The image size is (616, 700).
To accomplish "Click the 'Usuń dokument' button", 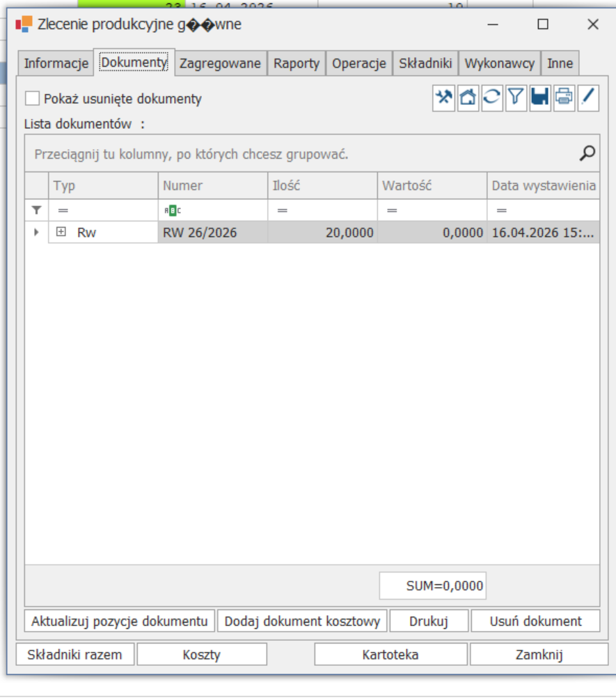I will click(x=535, y=621).
